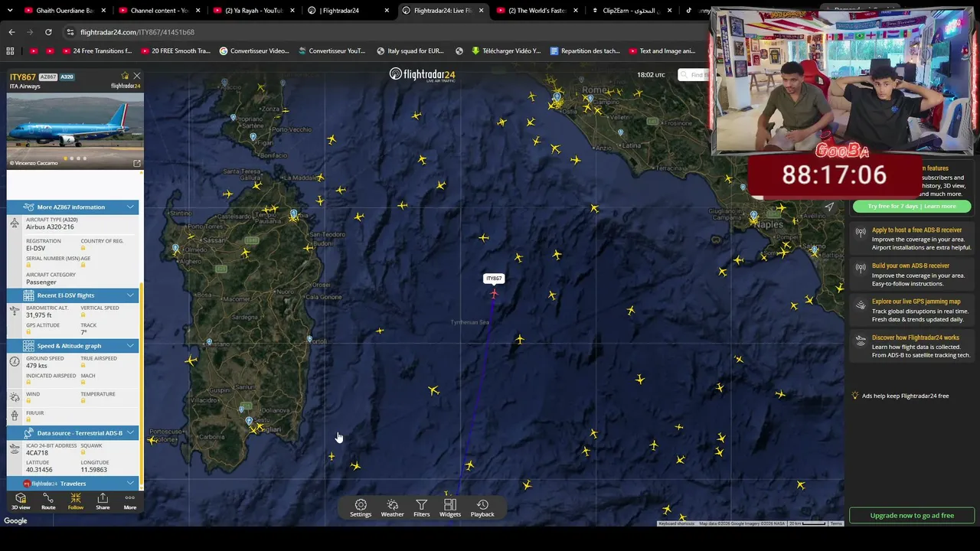Open Playback mode
Image resolution: width=980 pixels, height=551 pixels.
tap(482, 508)
